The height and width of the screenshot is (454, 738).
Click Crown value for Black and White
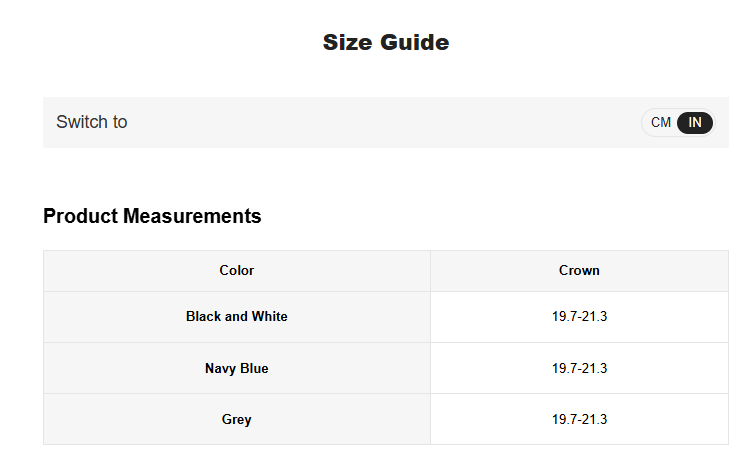(579, 317)
